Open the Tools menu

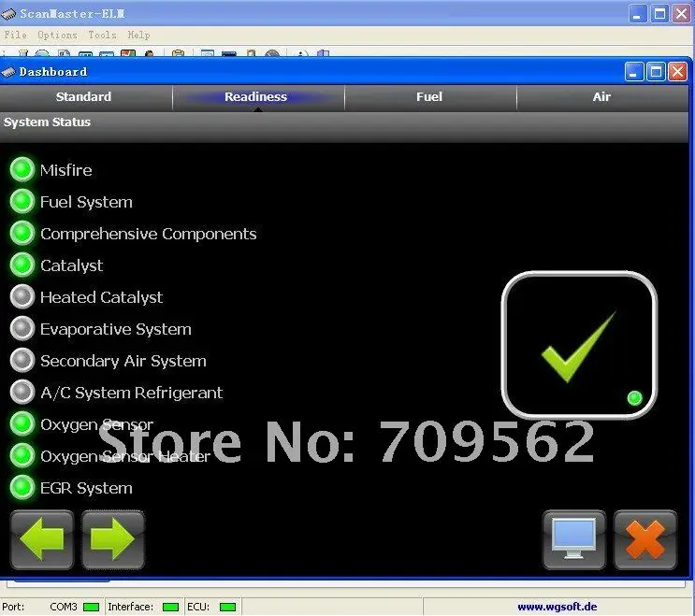click(x=102, y=35)
